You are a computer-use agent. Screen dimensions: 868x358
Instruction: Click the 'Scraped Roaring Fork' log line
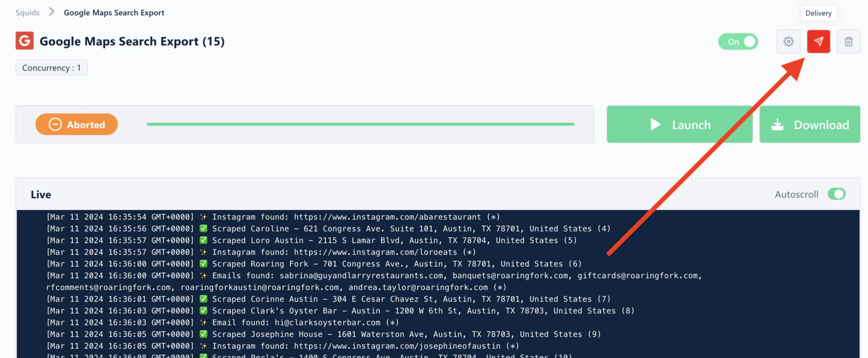[x=314, y=264]
